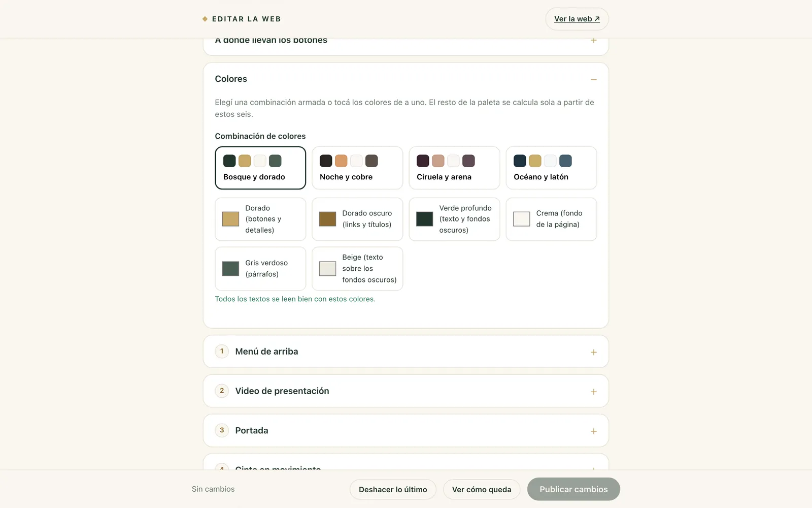Expand Menú de arriba plus icon

[x=593, y=352]
